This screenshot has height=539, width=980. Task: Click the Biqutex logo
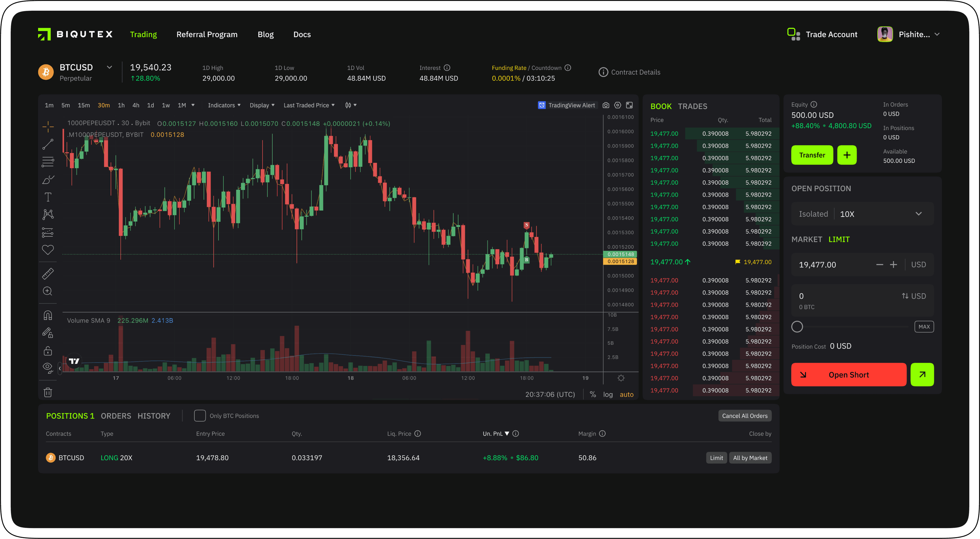click(75, 34)
